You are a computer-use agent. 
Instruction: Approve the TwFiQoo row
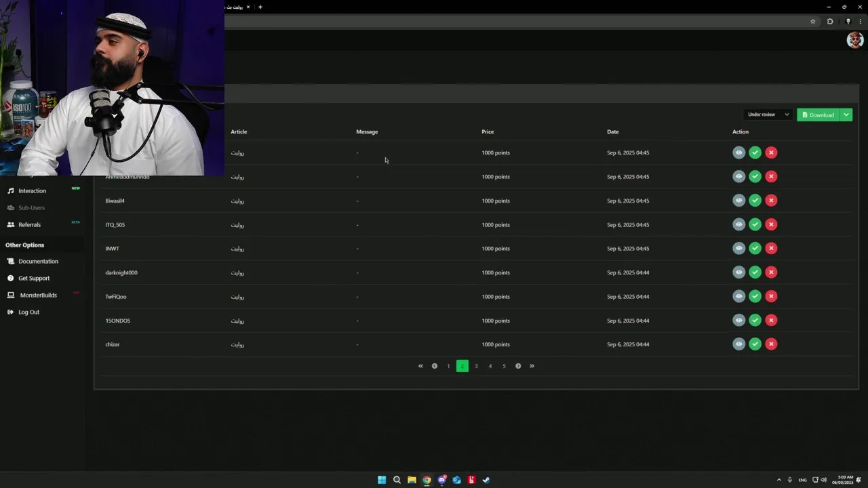755,296
